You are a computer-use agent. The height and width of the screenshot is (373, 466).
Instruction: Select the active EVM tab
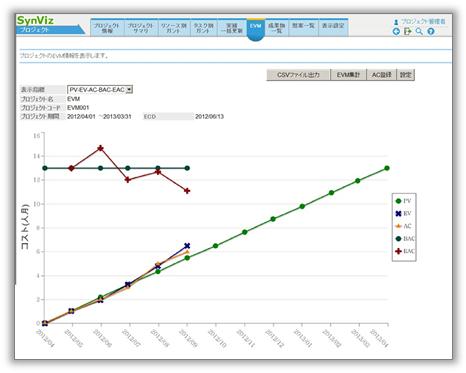coord(256,28)
